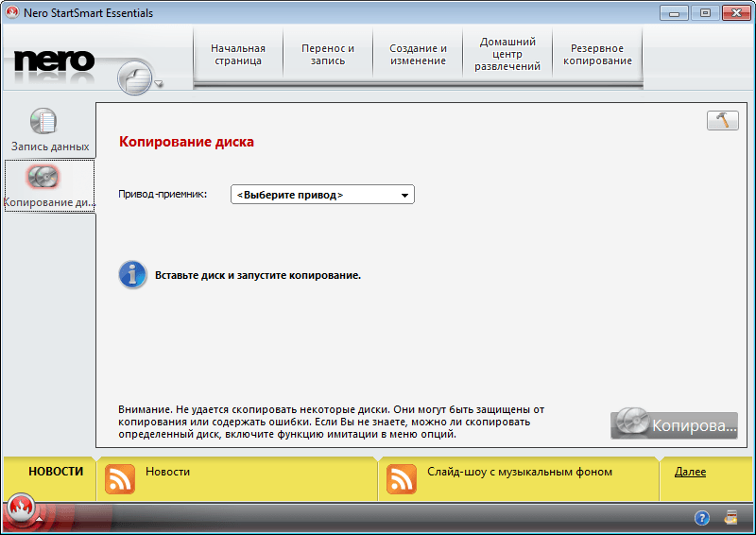Image resolution: width=756 pixels, height=535 pixels.
Task: Click the blue information icon
Action: point(132,275)
